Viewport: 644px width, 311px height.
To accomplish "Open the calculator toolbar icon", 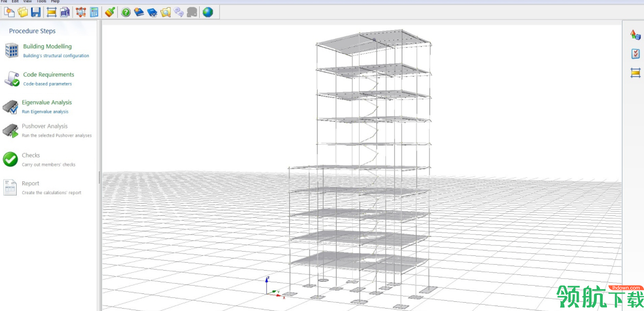I will point(95,12).
